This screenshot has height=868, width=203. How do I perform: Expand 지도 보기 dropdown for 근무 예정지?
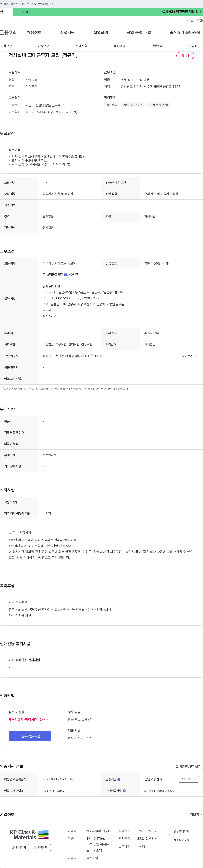tap(189, 356)
